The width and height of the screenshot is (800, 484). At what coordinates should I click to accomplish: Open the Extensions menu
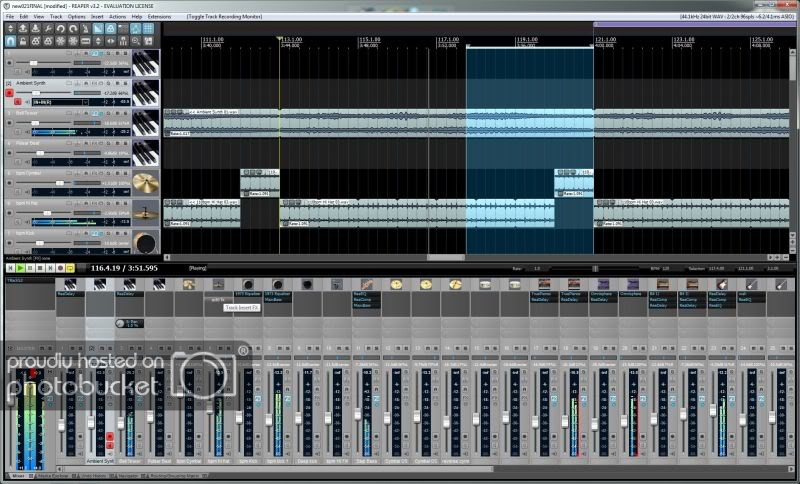pos(159,17)
